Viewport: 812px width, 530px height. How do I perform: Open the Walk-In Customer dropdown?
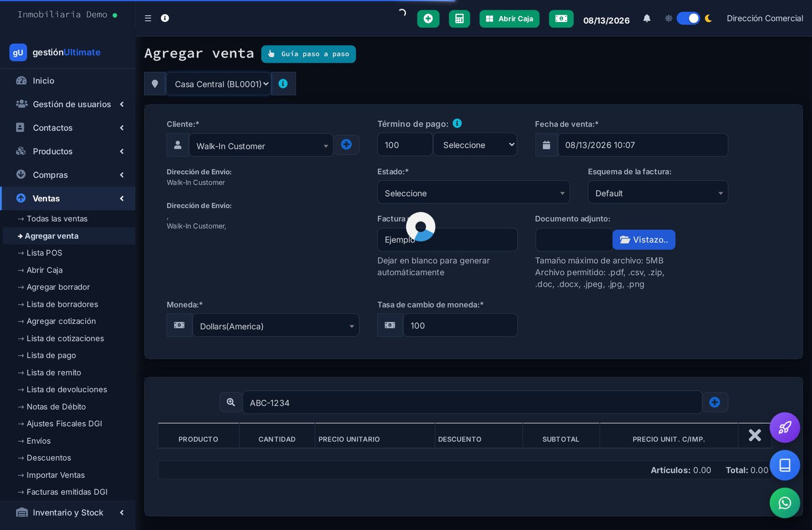[261, 145]
